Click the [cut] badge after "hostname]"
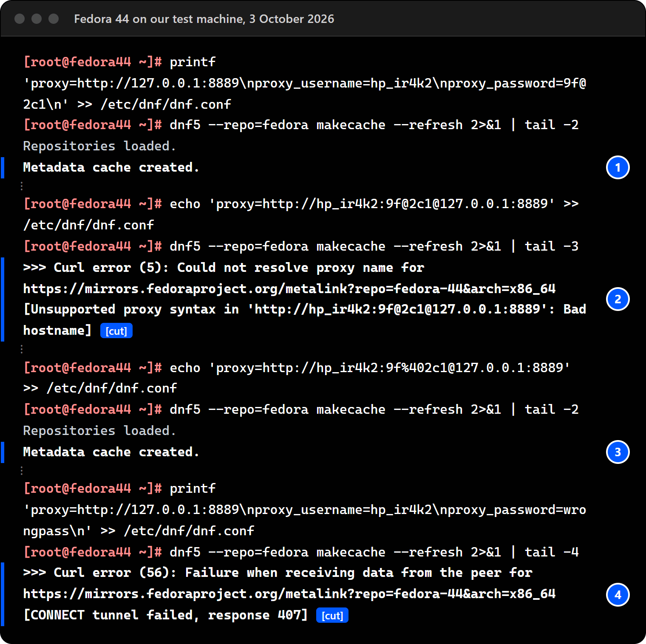 coord(116,331)
